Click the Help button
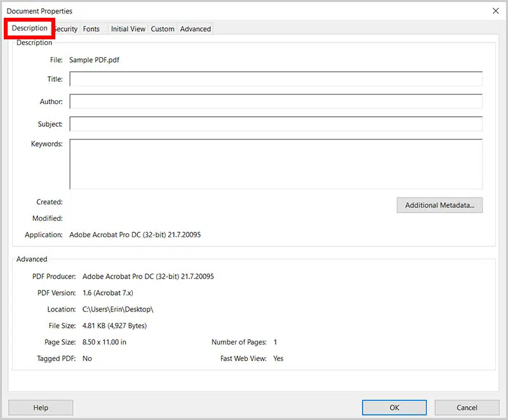Image resolution: width=508 pixels, height=420 pixels. (41, 407)
